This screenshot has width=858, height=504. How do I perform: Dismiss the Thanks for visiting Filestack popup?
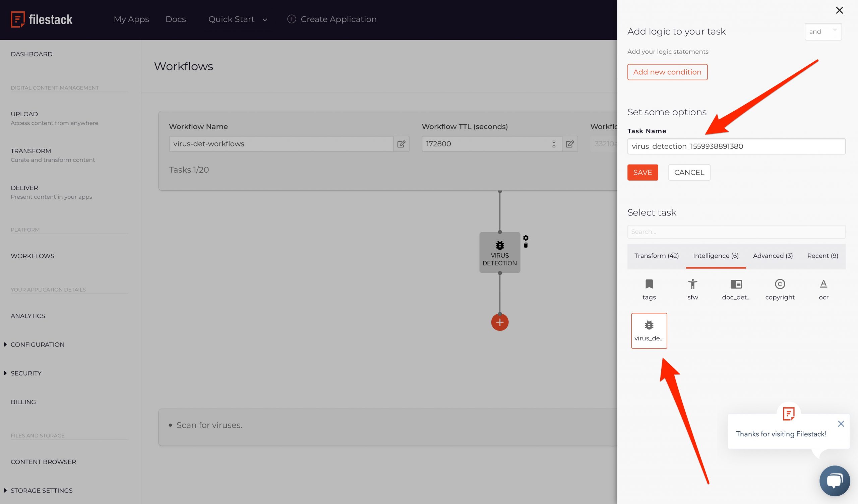click(841, 424)
